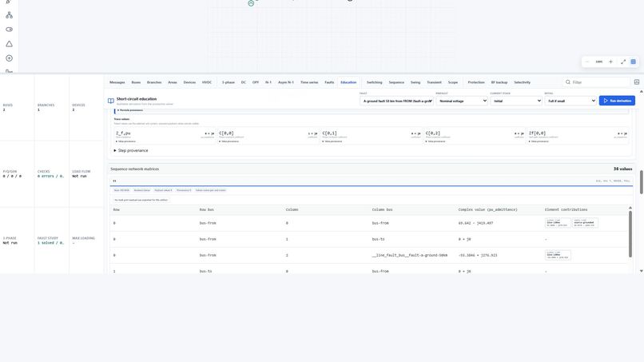Focus the Filter search field
This screenshot has height=362, width=644.
click(596, 82)
